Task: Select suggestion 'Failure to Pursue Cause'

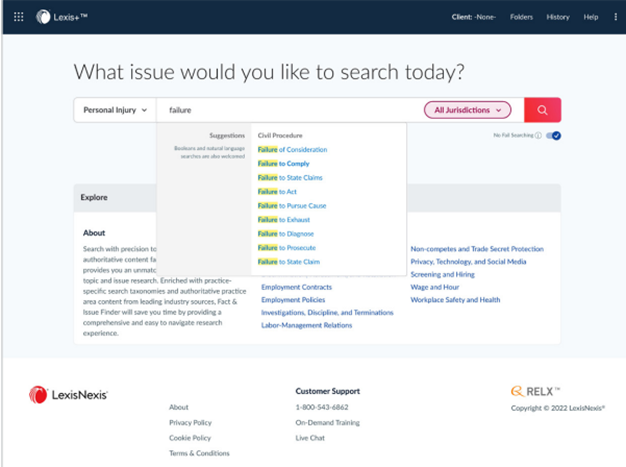Action: click(x=292, y=206)
